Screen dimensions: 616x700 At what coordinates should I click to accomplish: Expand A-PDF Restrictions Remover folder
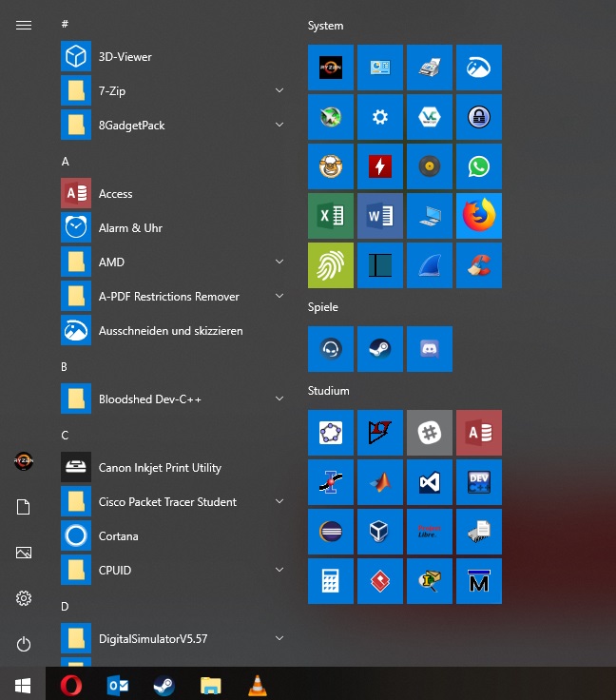[279, 296]
